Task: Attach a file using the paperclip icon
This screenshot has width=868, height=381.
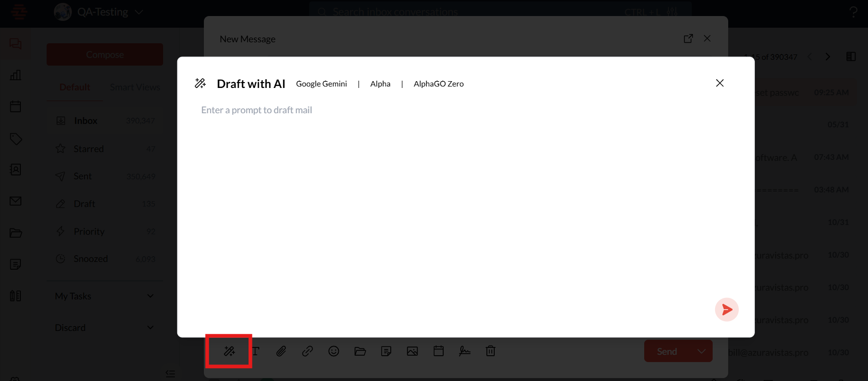Action: click(x=281, y=351)
